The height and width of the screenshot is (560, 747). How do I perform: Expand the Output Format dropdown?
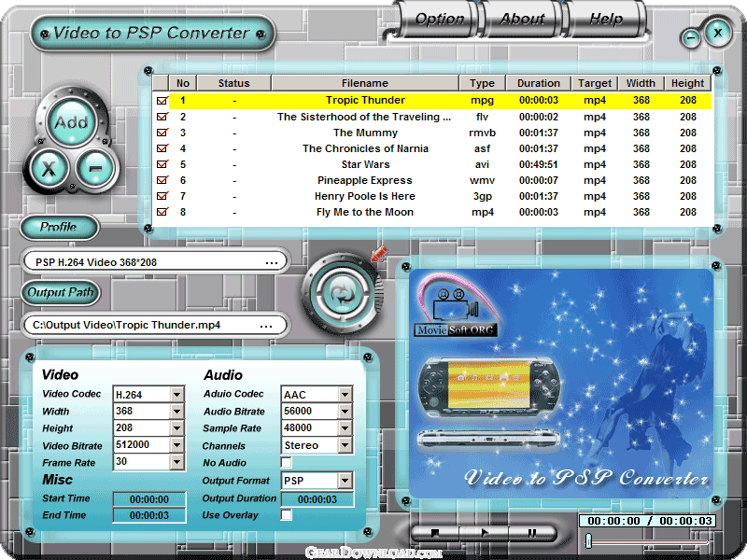click(345, 481)
